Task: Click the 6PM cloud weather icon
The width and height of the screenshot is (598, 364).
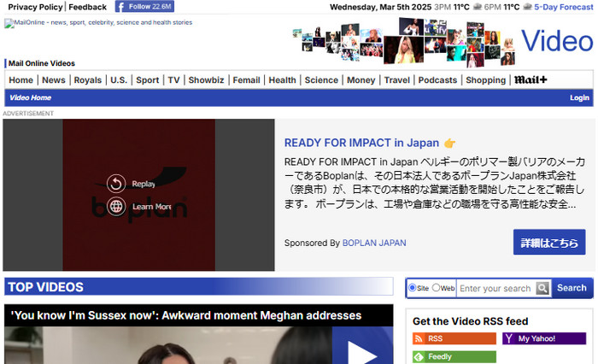Action: coord(527,7)
